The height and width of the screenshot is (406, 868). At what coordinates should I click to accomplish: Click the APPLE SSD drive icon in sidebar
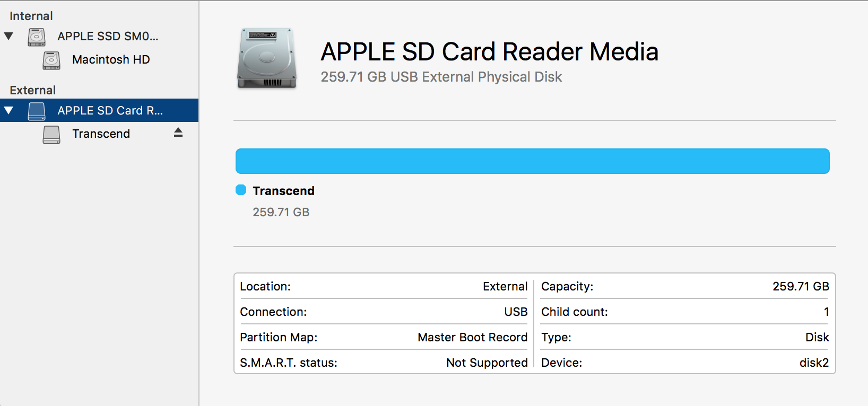click(37, 37)
